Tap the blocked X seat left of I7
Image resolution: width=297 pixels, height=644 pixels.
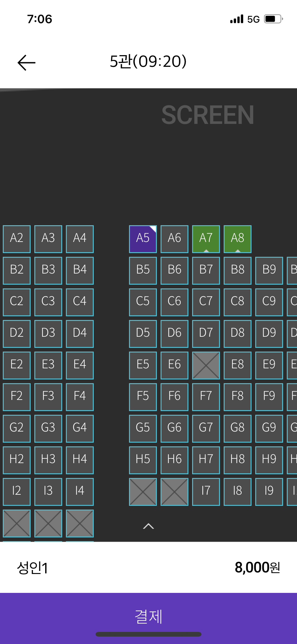pyautogui.click(x=174, y=492)
